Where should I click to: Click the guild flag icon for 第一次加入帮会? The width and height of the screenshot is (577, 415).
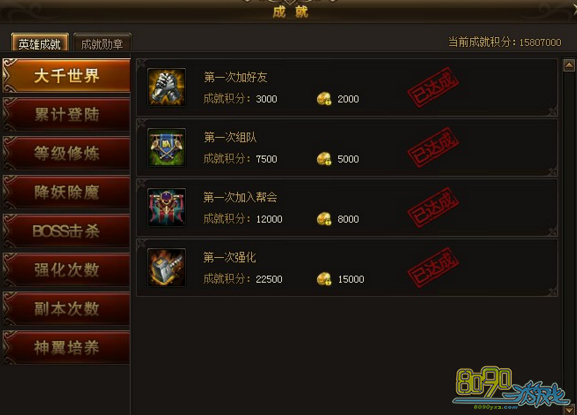click(166, 208)
